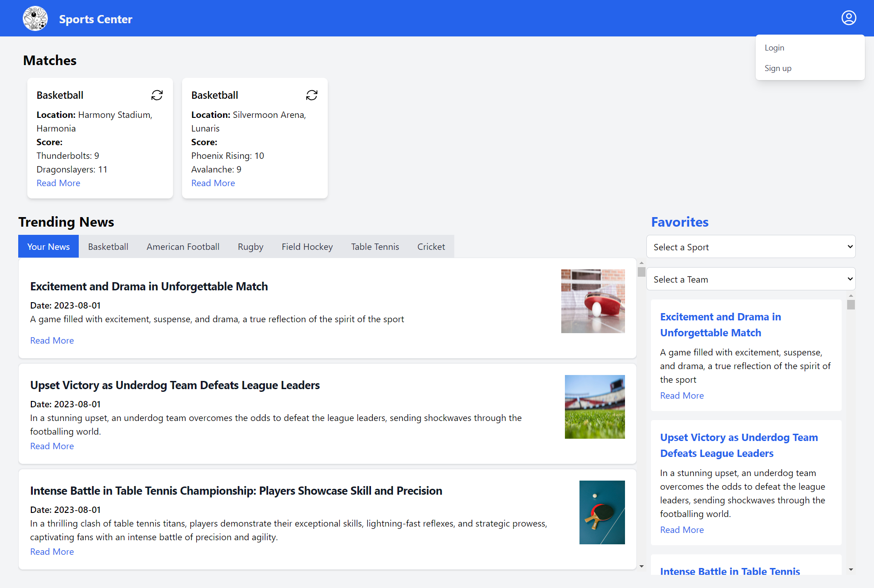Click the Sports Center title text

click(96, 19)
